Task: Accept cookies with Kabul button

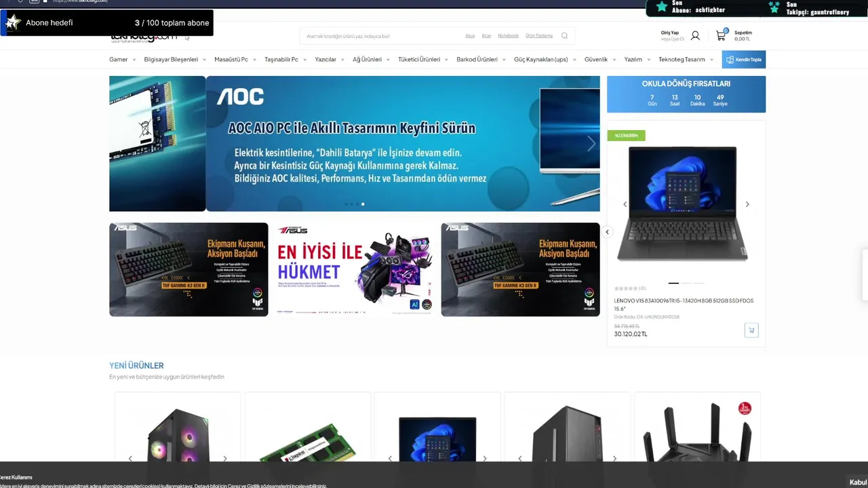Action: click(x=858, y=483)
